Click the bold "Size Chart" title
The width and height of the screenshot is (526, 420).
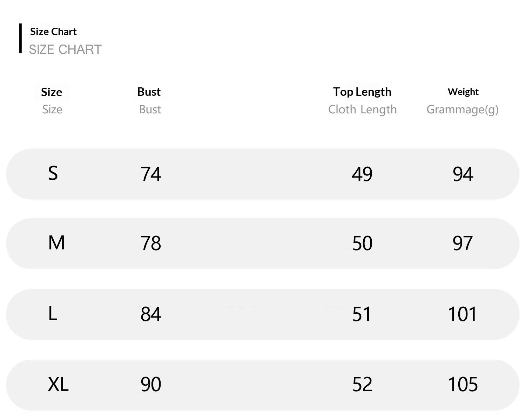[x=53, y=32]
